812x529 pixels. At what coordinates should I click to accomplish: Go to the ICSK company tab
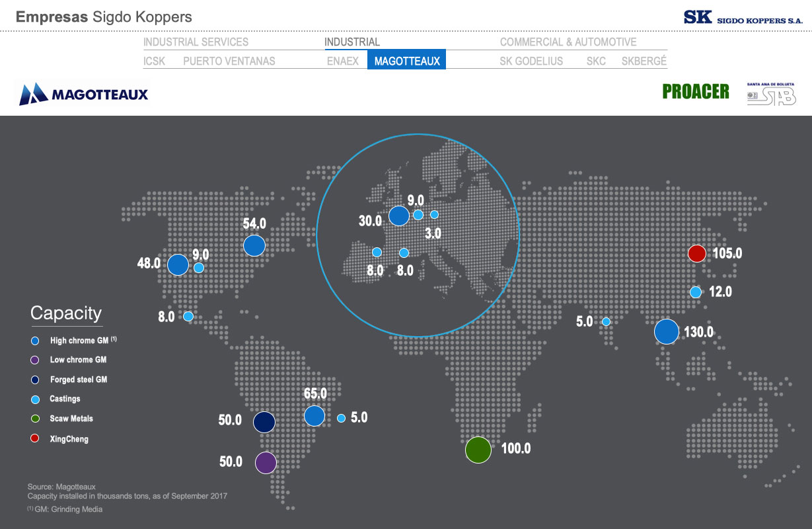click(x=155, y=61)
